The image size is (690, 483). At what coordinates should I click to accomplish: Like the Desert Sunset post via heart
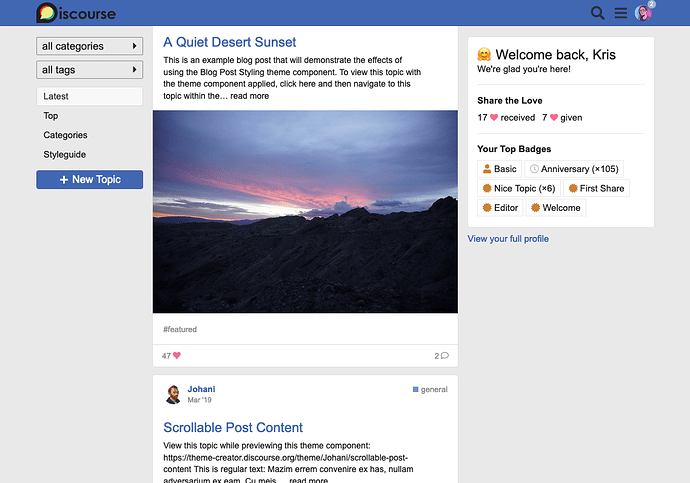(177, 355)
